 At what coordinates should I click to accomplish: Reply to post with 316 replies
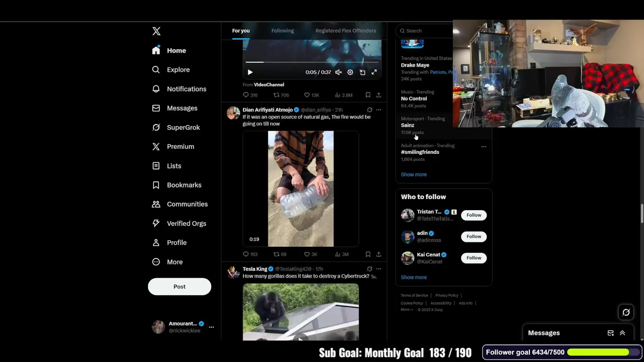(250, 95)
